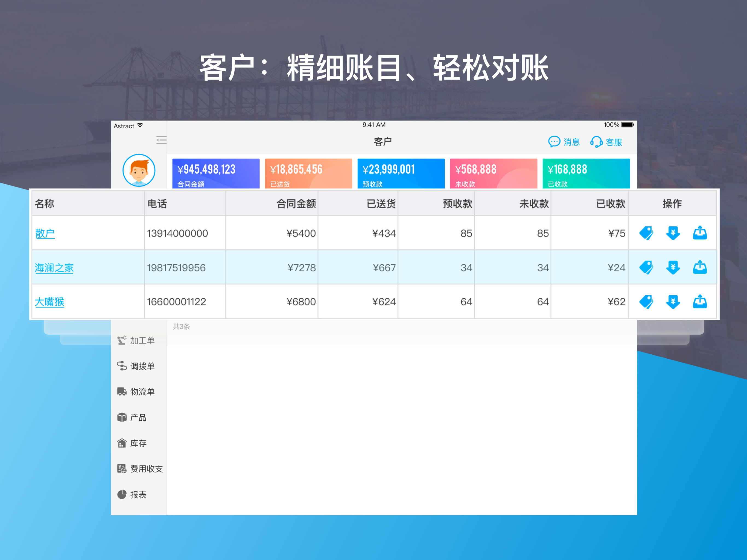The width and height of the screenshot is (747, 560).
Task: Click delivered amount ¥667
Action: tap(384, 267)
